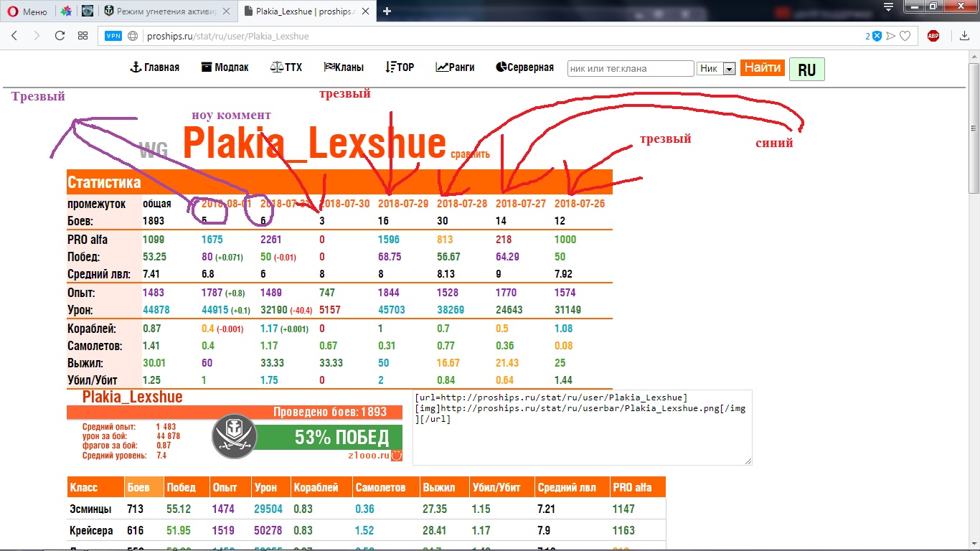
Task: Click the 2018-07-30 date column header
Action: pyautogui.click(x=345, y=204)
